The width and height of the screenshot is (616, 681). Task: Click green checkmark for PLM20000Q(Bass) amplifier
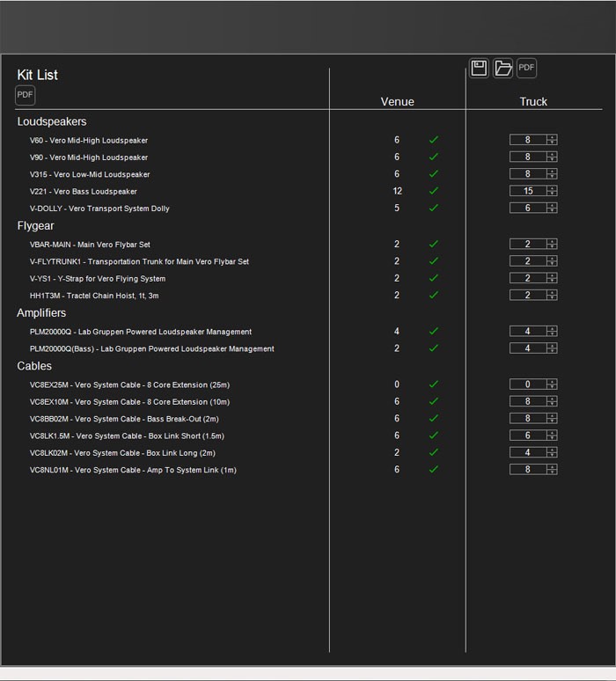[433, 348]
